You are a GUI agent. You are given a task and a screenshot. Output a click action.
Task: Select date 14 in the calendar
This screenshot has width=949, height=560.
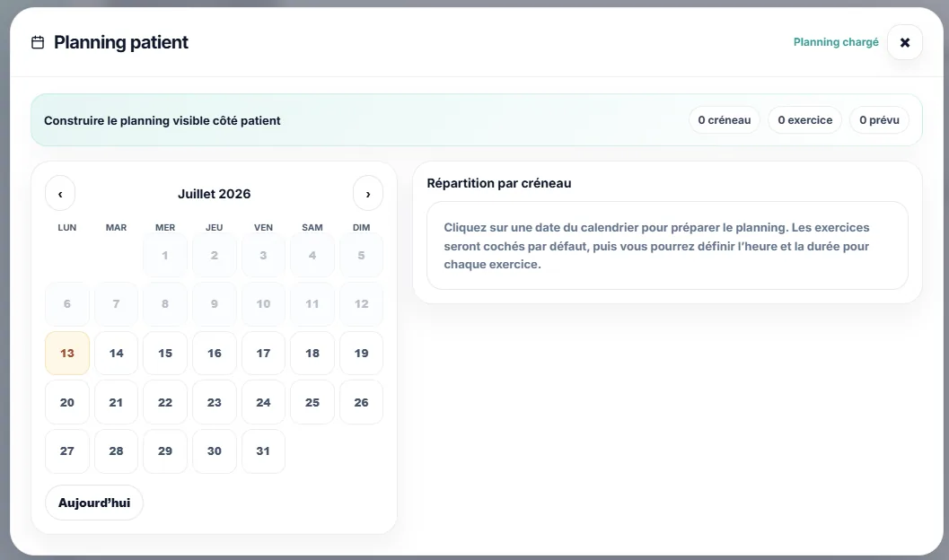[116, 354]
